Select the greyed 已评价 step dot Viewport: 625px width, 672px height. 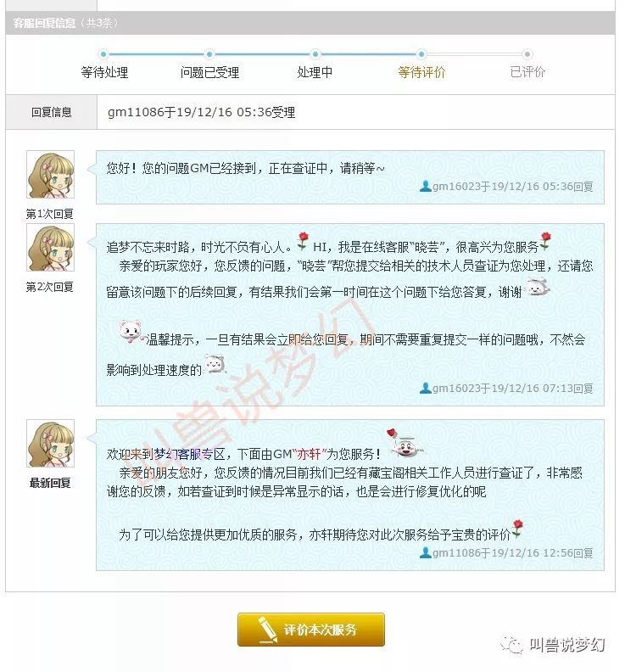tap(527, 54)
